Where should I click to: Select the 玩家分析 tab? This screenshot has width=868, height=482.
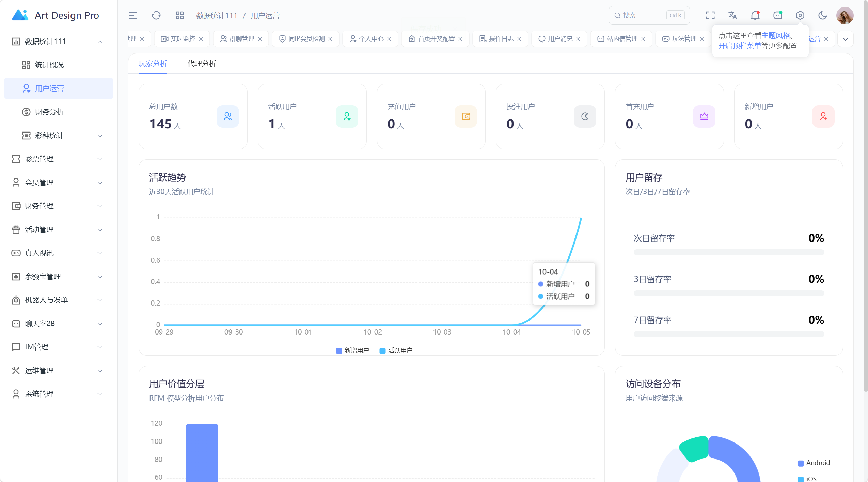pyautogui.click(x=153, y=64)
